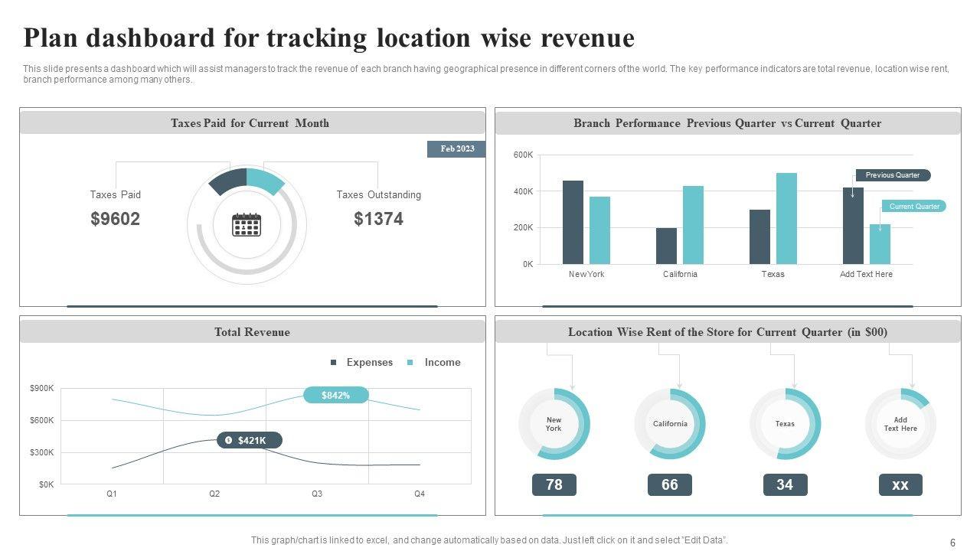Select the xx rent value badge

click(x=900, y=484)
